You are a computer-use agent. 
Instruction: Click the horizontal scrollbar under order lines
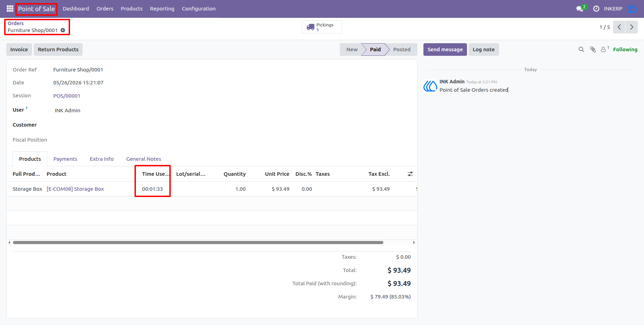click(x=198, y=242)
